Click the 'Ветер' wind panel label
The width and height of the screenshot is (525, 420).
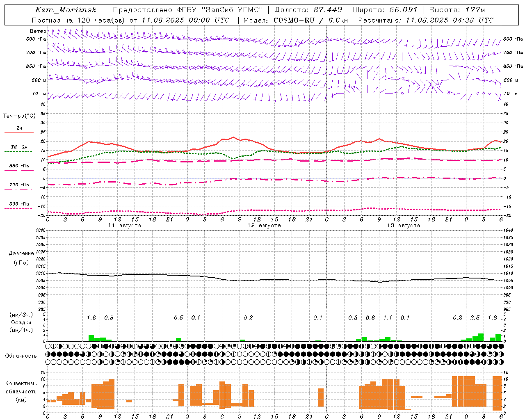coord(38,31)
